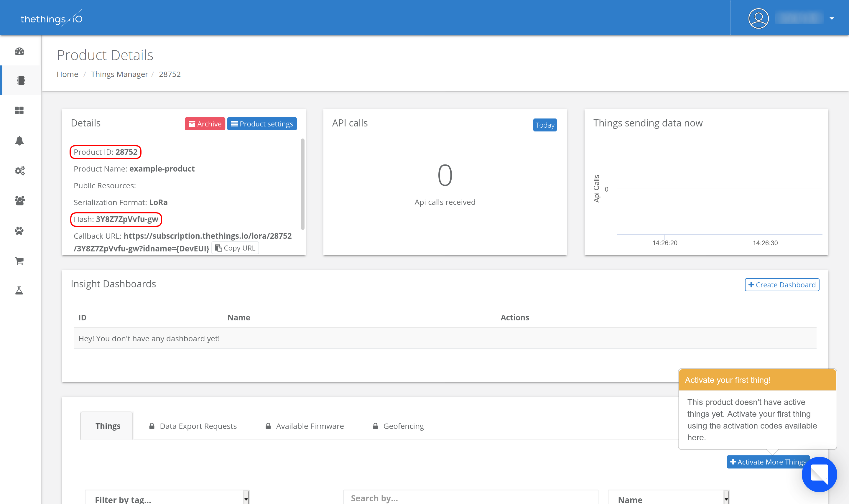Expand the account dropdown arrow

coord(832,19)
